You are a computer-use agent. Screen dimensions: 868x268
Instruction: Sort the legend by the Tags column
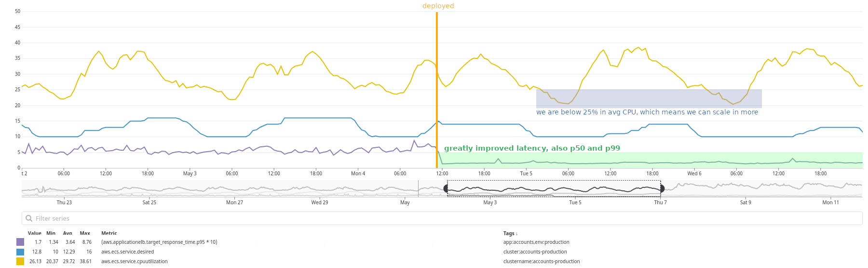coord(510,233)
